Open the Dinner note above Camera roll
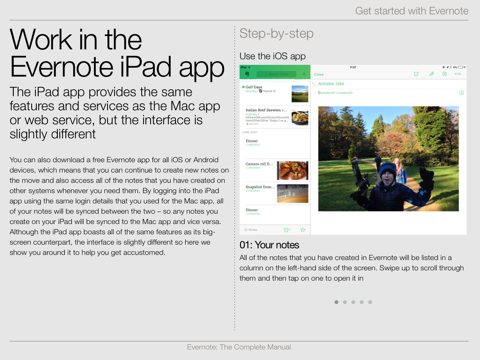The height and width of the screenshot is (360, 480). [x=275, y=147]
